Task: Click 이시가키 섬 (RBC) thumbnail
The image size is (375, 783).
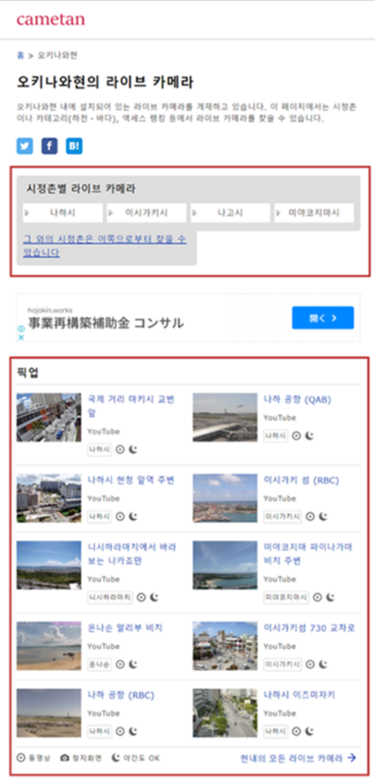Action: coord(225,498)
